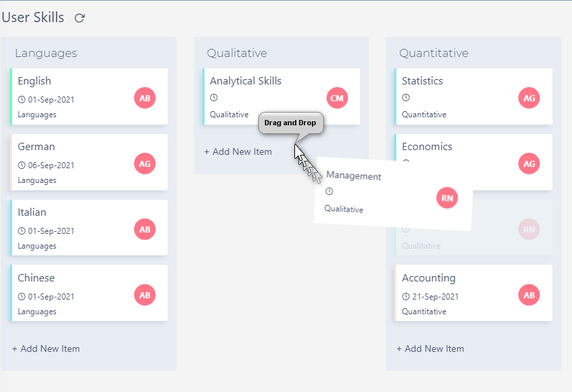Click the clock icon on the Statistics card
The image size is (572, 392).
[406, 98]
